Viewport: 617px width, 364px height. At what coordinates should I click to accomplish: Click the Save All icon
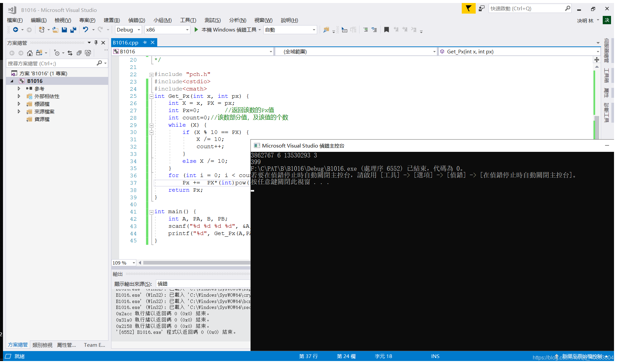[x=73, y=30]
